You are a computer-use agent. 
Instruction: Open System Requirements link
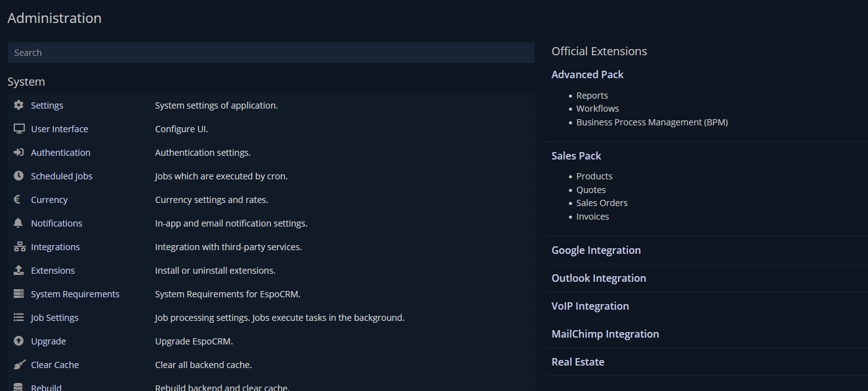pos(75,294)
